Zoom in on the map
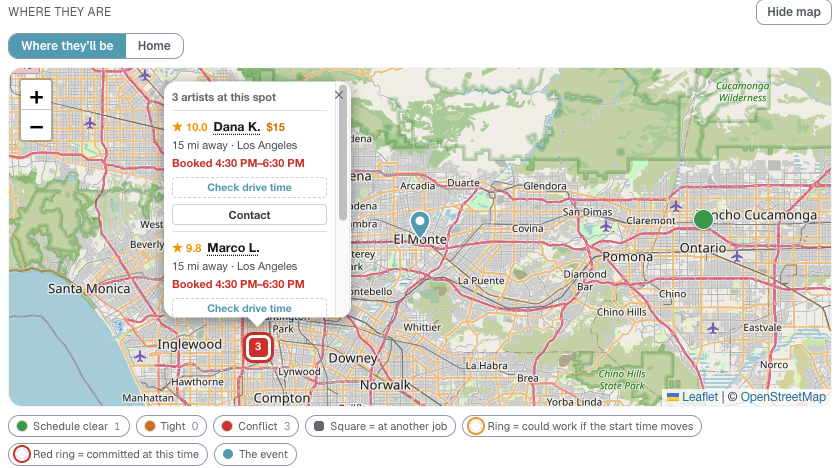Viewport: 840px width, 468px height. [36, 97]
